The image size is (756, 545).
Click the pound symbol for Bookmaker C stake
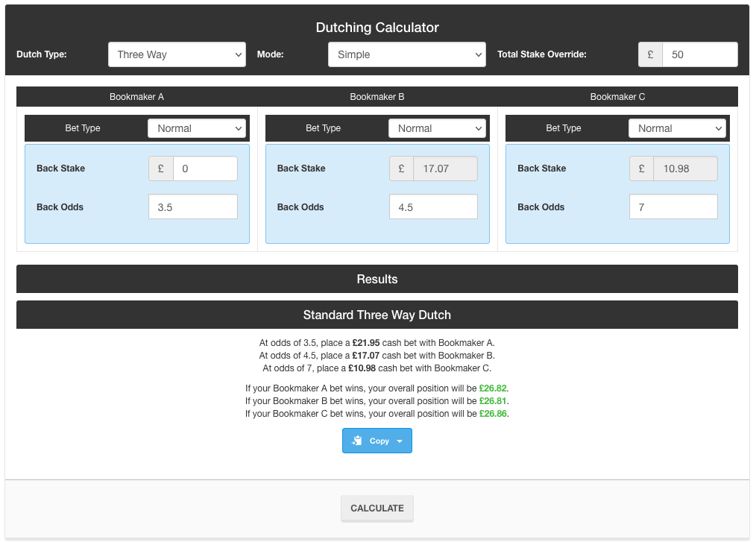pos(641,168)
